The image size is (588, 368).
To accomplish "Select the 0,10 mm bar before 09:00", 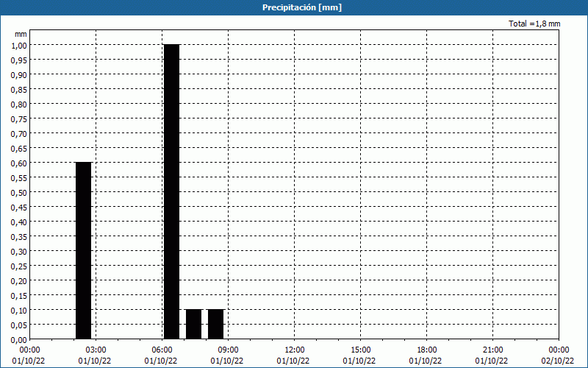I will point(215,324).
